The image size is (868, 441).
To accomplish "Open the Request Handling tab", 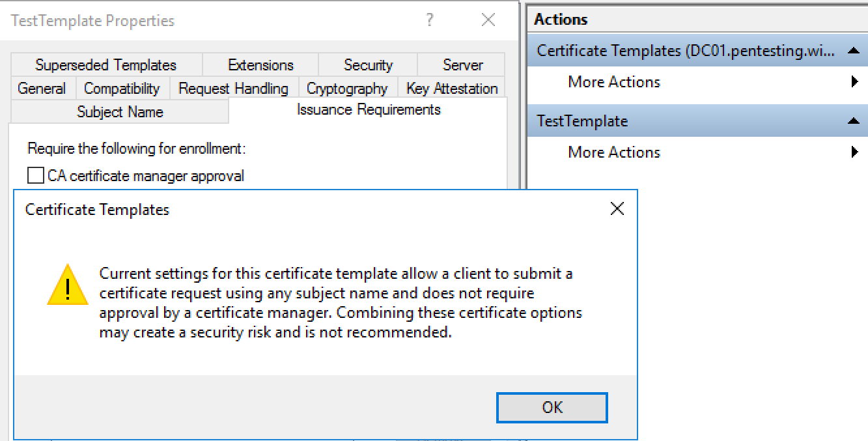I will tap(233, 89).
